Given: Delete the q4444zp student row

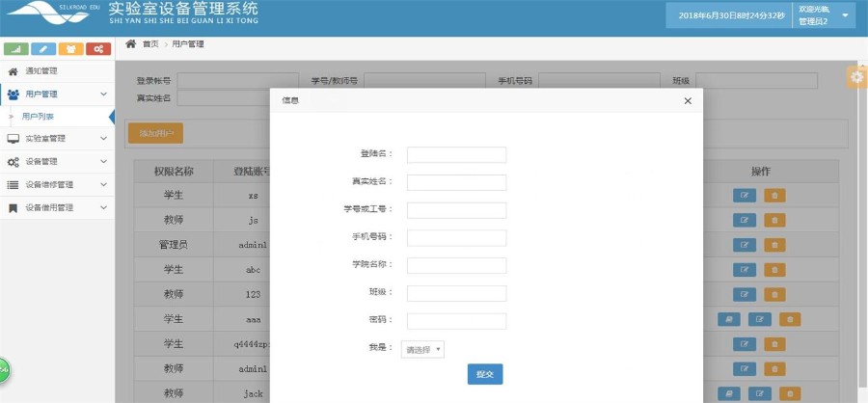Looking at the screenshot, I should [x=774, y=344].
